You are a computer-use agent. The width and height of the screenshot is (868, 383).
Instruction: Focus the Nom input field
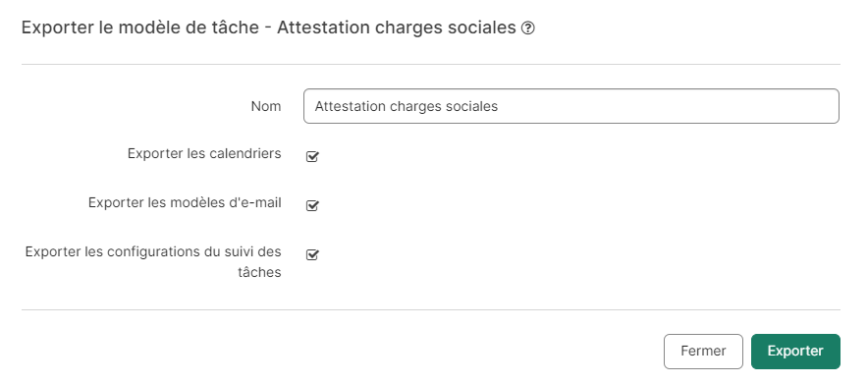pyautogui.click(x=571, y=106)
